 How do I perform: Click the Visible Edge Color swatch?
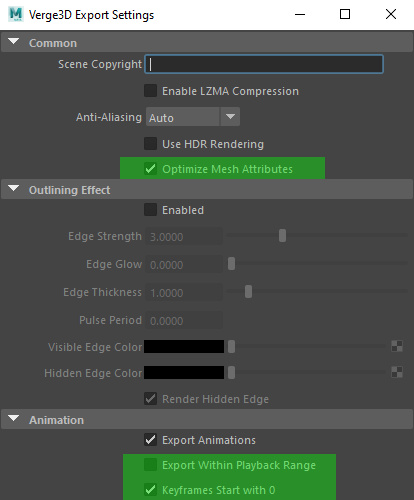point(184,347)
